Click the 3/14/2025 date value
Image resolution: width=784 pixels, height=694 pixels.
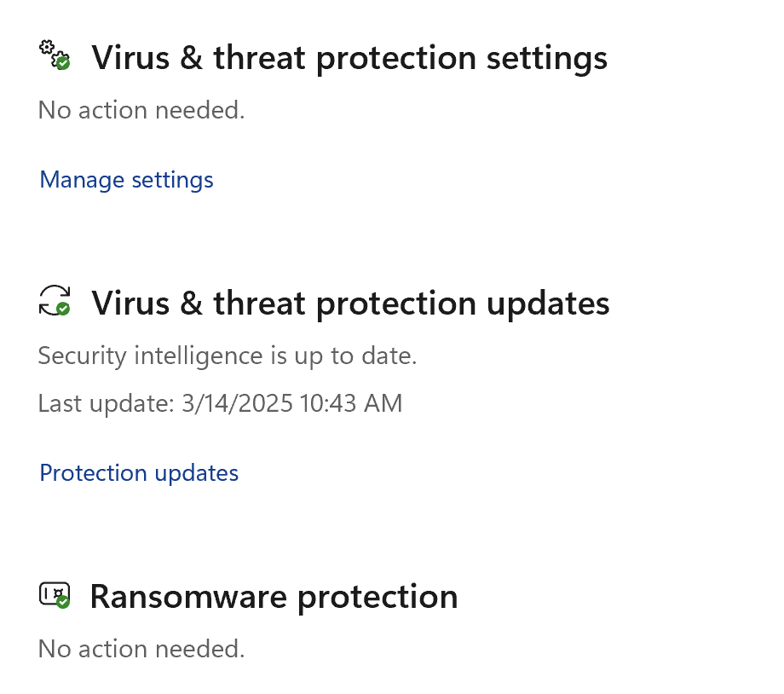point(237,403)
